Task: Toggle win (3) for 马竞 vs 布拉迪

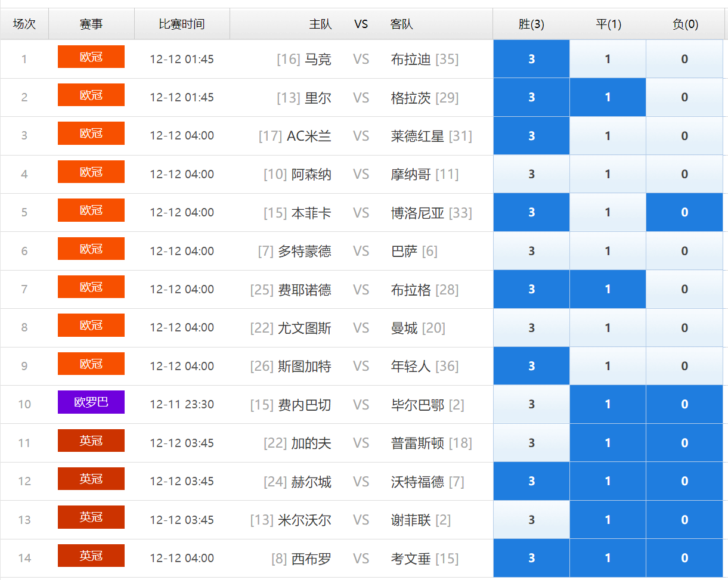Action: tap(531, 59)
